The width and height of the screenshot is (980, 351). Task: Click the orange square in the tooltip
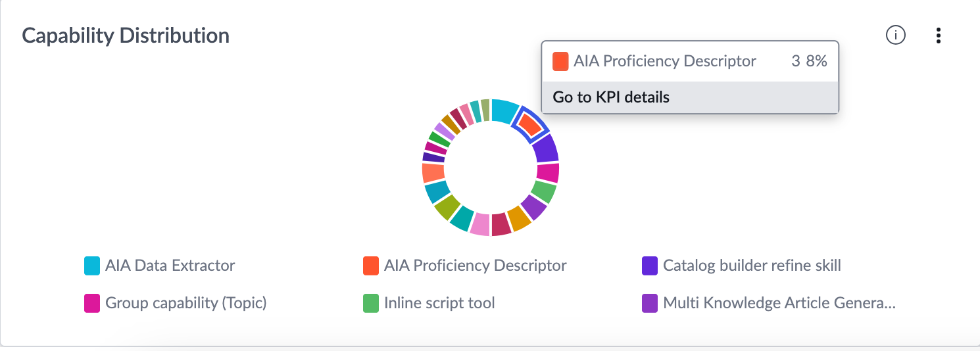coord(560,62)
